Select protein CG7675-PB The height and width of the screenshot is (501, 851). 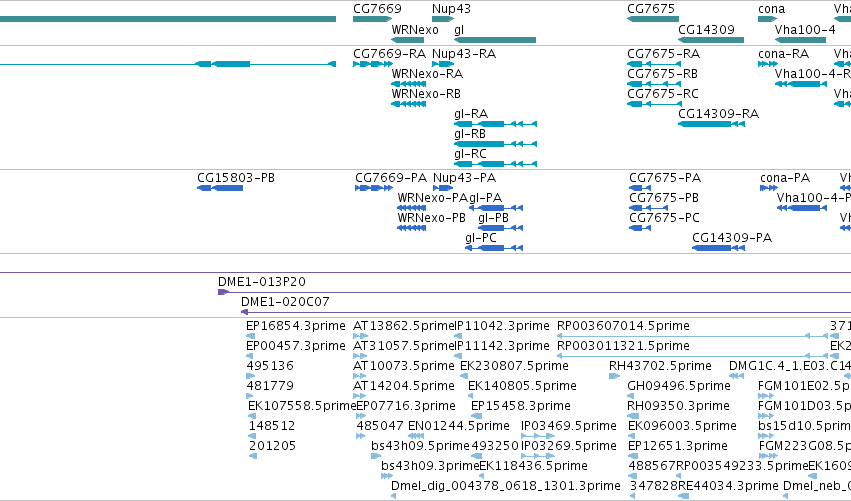(664, 198)
